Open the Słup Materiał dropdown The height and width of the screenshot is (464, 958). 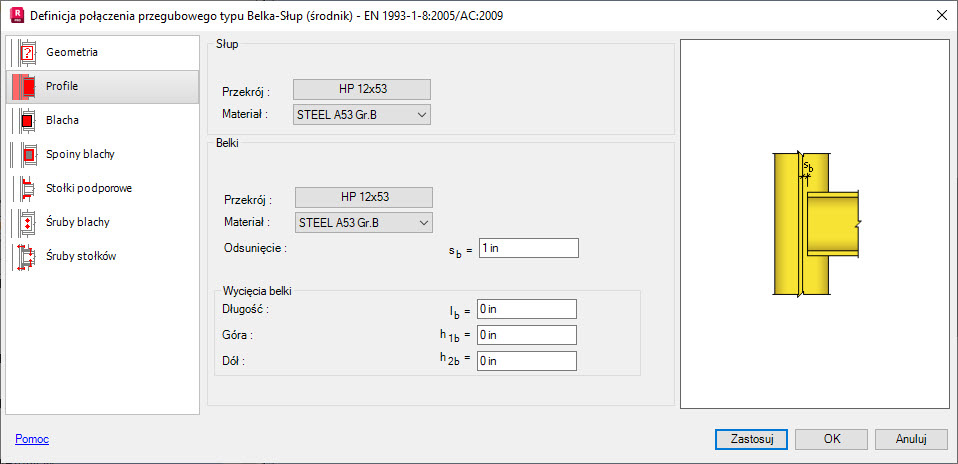pos(362,114)
